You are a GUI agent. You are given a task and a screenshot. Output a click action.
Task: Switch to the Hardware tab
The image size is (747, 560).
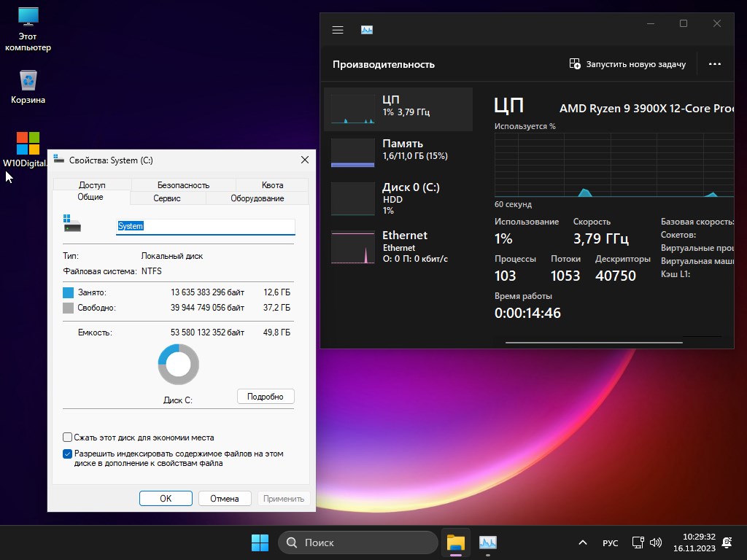258,198
